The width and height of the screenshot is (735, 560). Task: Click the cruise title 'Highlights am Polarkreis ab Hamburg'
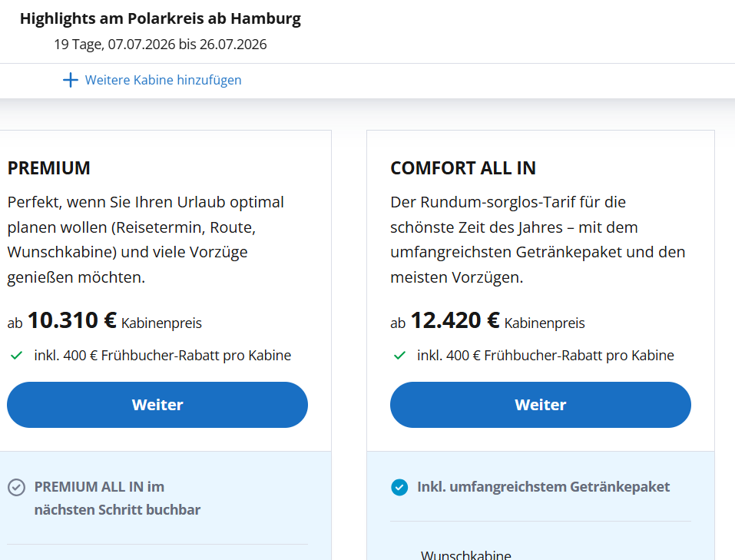161,19
